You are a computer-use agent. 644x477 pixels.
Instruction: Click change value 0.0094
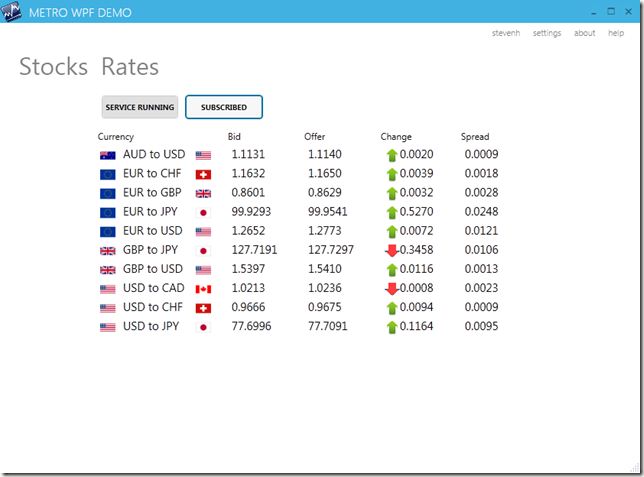pyautogui.click(x=416, y=307)
